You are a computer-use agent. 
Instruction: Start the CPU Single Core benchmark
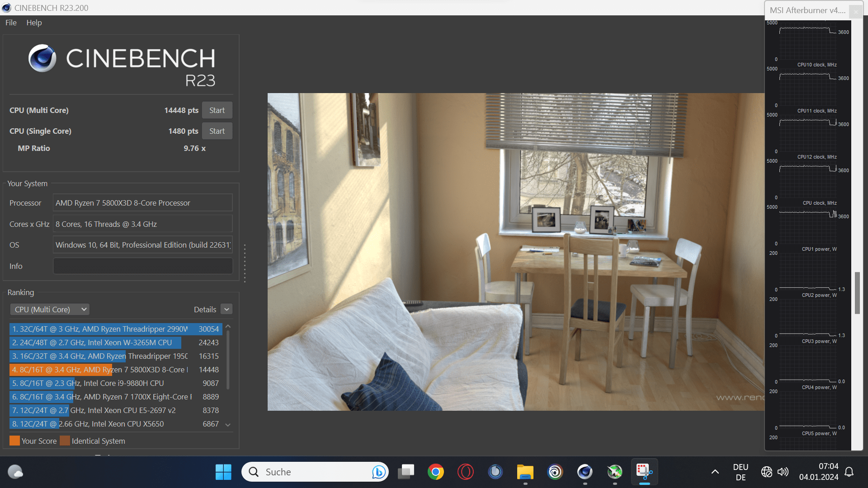(x=217, y=131)
